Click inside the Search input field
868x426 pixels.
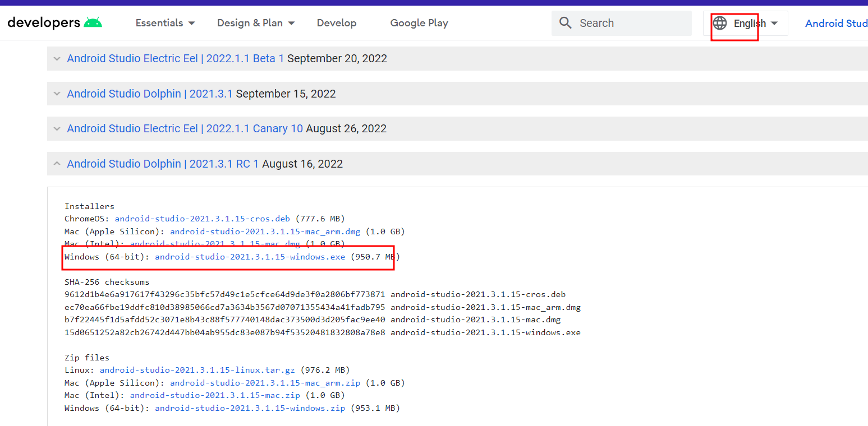click(x=622, y=23)
